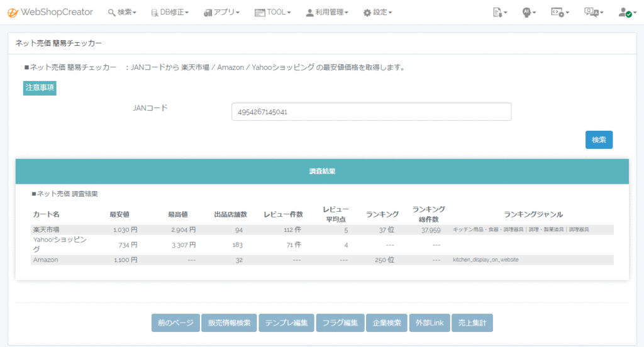Click the 注意事項 button
Viewport: 644px width, 347px height.
pos(40,87)
